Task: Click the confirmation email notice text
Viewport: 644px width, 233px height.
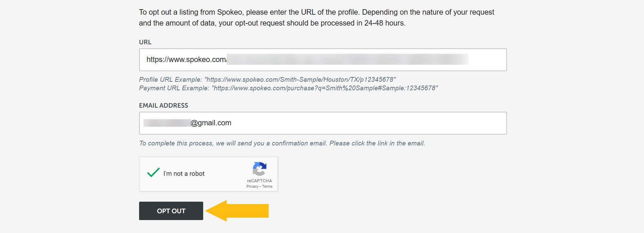Action: (x=282, y=143)
